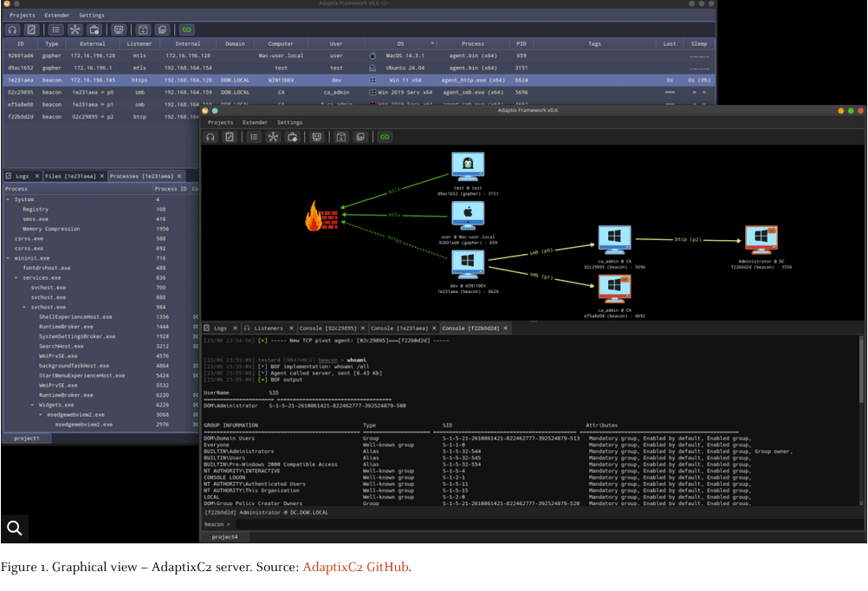868x591 pixels.
Task: Switch to graph view icon in back window toolbar
Action: [x=76, y=29]
